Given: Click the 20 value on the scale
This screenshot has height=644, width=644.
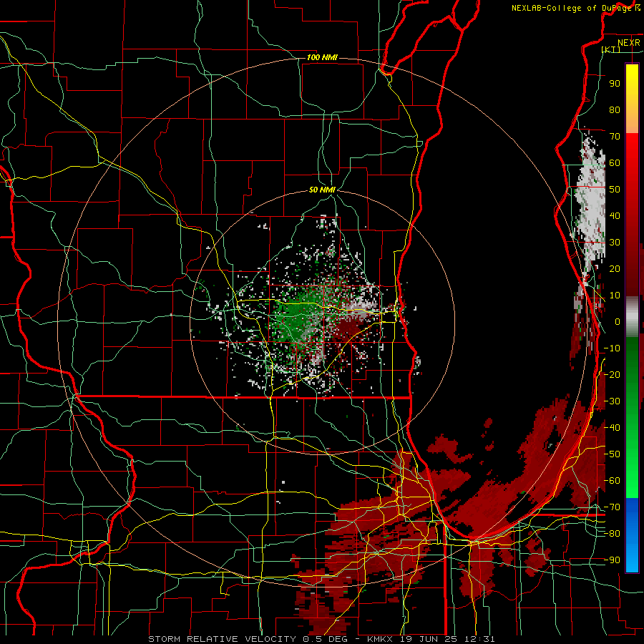Looking at the screenshot, I should (615, 268).
